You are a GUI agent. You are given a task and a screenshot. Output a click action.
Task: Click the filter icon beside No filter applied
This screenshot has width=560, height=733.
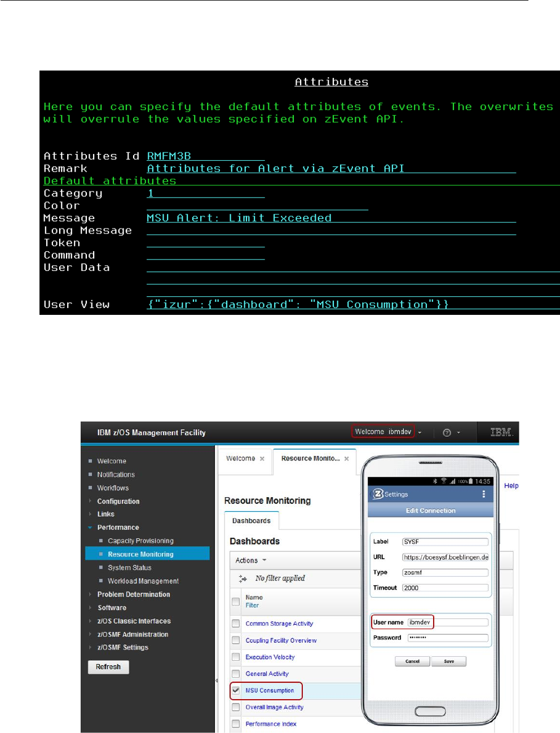(x=243, y=578)
